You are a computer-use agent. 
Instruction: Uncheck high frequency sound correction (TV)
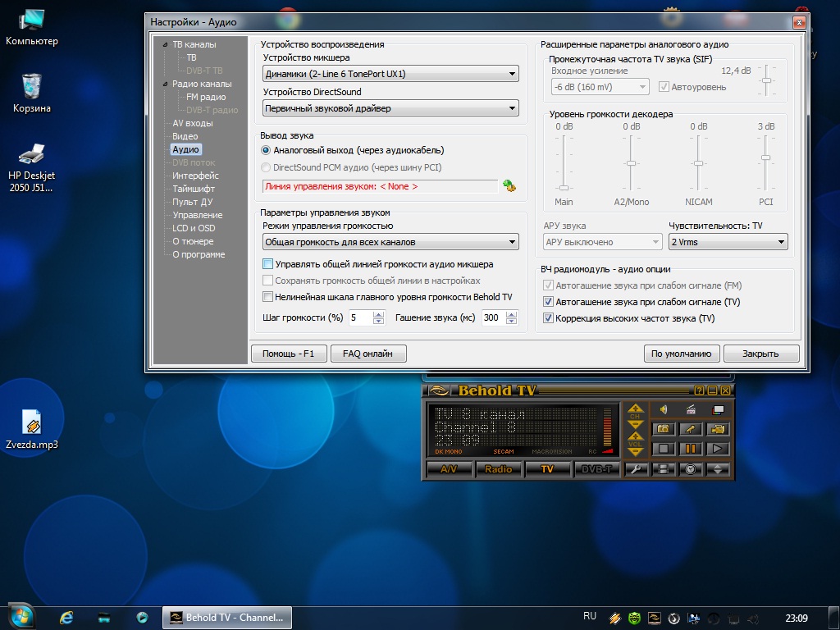549,318
